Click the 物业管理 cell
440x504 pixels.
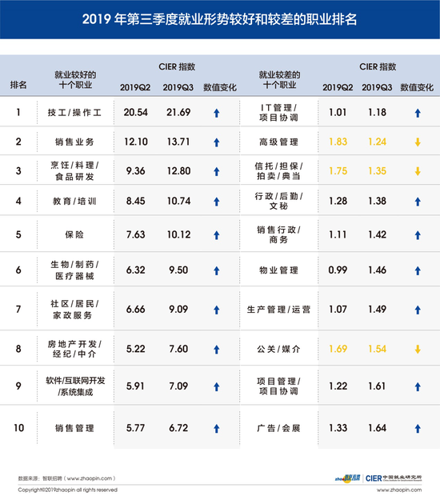pyautogui.click(x=278, y=270)
